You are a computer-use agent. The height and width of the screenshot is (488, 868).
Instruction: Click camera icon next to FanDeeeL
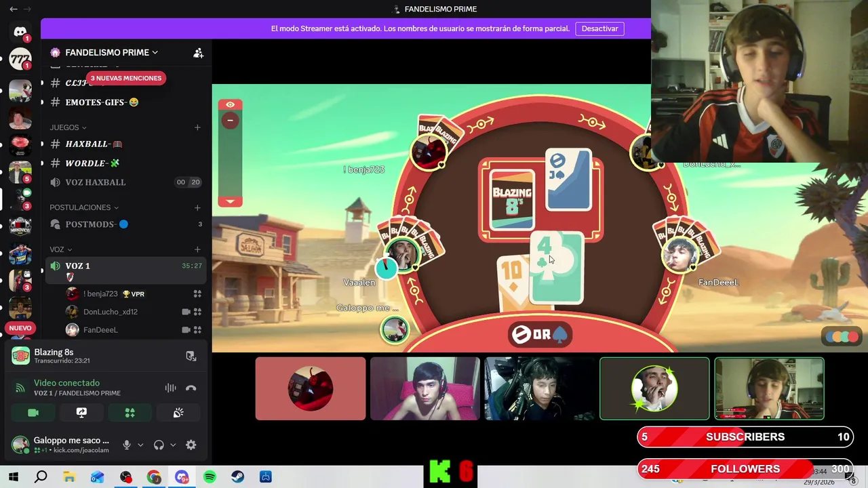pyautogui.click(x=186, y=330)
